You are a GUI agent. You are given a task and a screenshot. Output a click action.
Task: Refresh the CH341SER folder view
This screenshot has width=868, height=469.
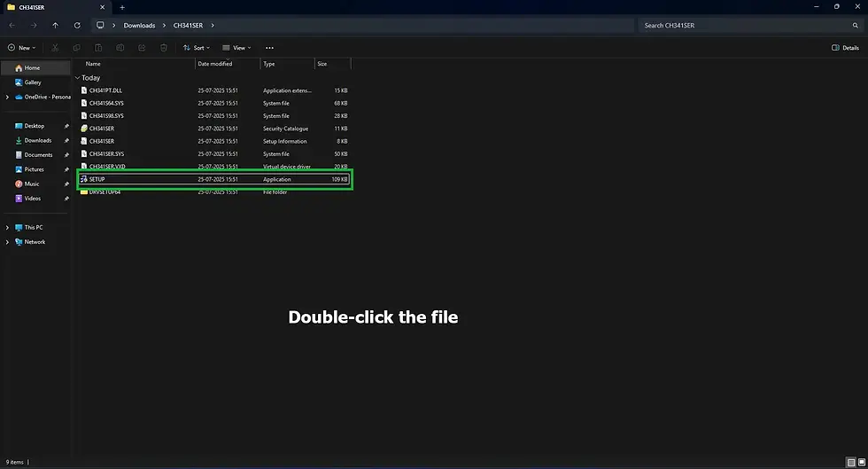[78, 25]
